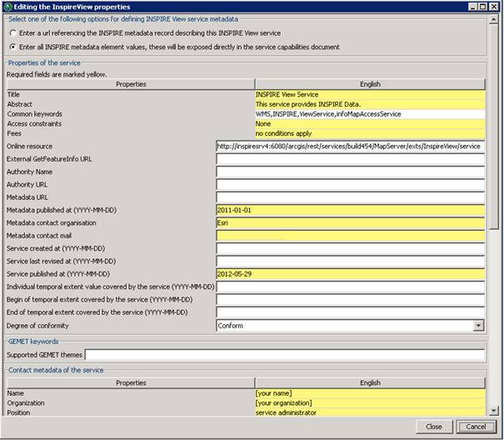Screen dimensions: 504x440
Task: Click the Authority Name field
Action: [350, 172]
